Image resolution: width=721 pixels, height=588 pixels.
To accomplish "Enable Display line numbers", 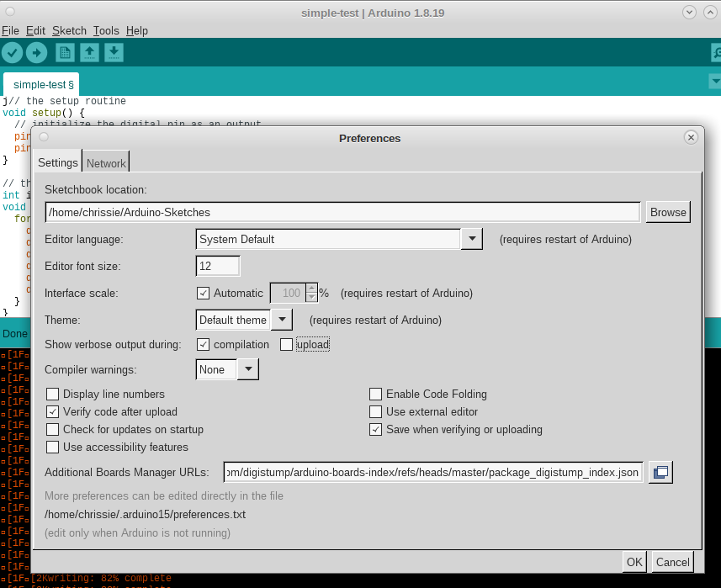I will click(52, 394).
